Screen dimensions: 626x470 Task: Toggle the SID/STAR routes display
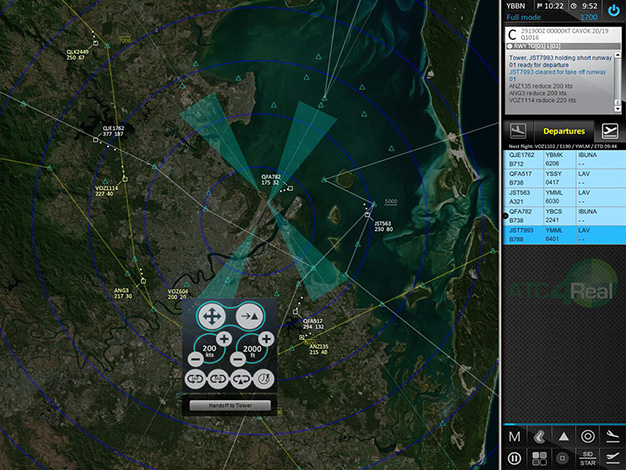pos(587,457)
